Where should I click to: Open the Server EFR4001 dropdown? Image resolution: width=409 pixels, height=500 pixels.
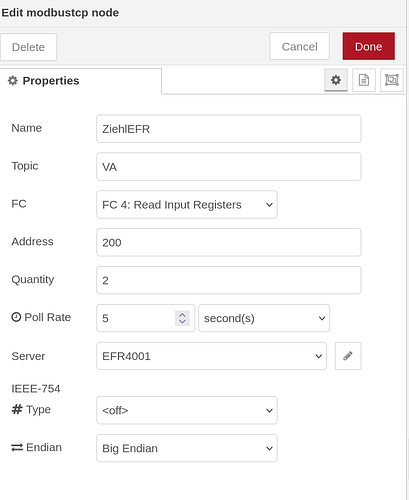(x=211, y=356)
